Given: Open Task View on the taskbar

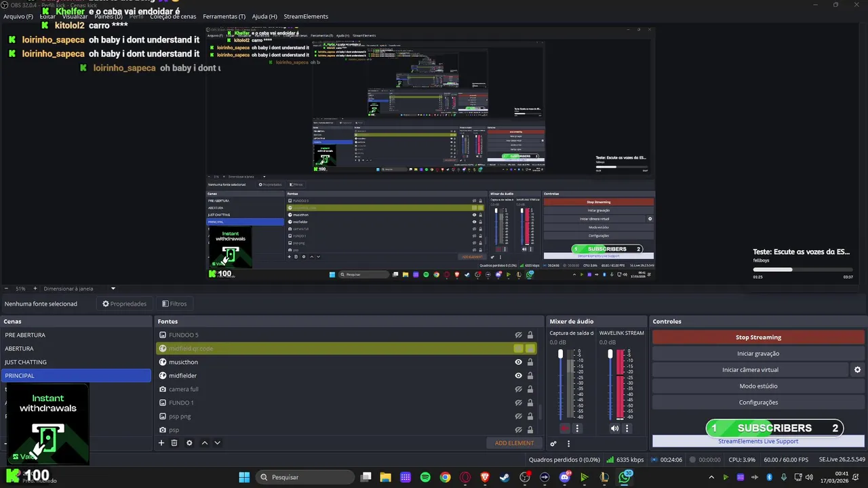Looking at the screenshot, I should click(x=366, y=477).
